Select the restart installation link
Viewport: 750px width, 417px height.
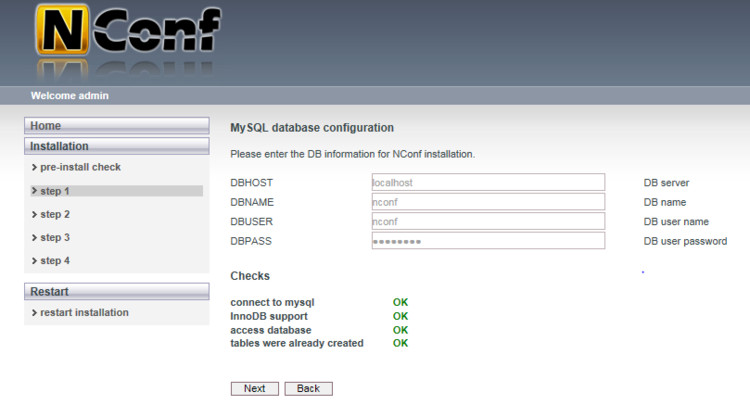click(x=84, y=312)
